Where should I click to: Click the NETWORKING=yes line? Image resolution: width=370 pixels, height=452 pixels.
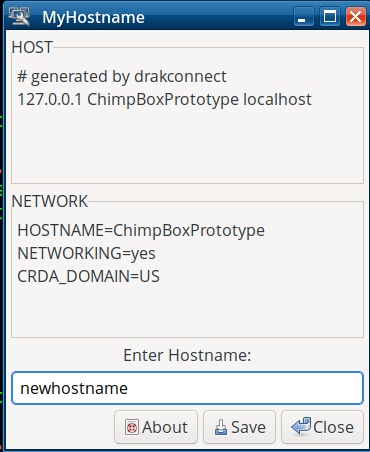[x=86, y=253]
